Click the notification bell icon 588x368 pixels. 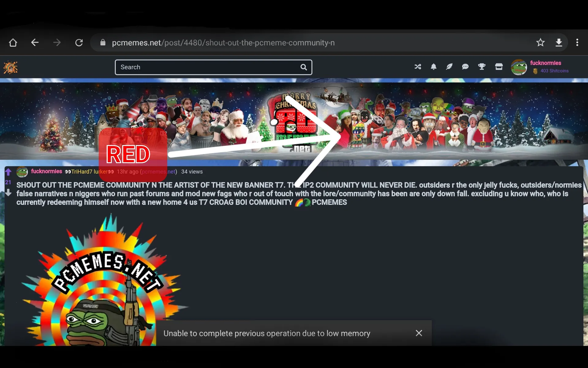coord(433,67)
